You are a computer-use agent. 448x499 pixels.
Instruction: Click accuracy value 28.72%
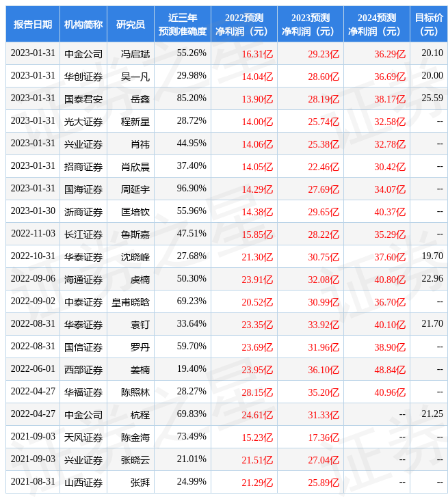point(192,120)
